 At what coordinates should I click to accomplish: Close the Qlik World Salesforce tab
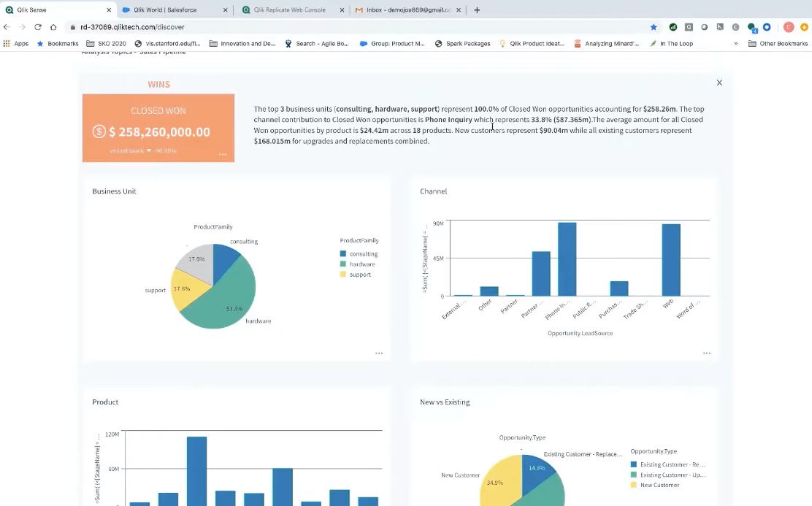coord(225,9)
